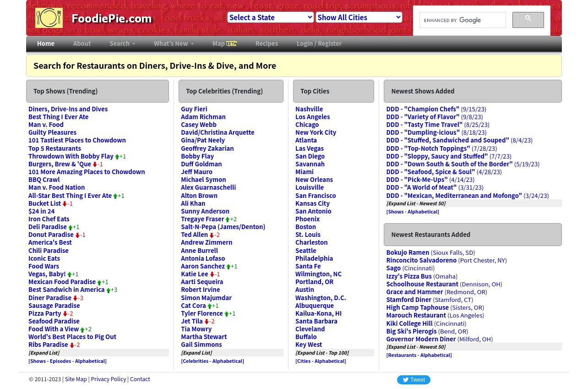The width and height of the screenshot is (588, 389).
Task: Open Throwdown With Bobby Flay show
Action: pyautogui.click(x=71, y=156)
